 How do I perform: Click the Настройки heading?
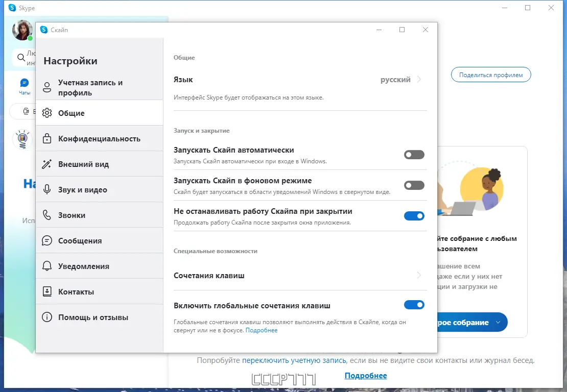coord(70,61)
